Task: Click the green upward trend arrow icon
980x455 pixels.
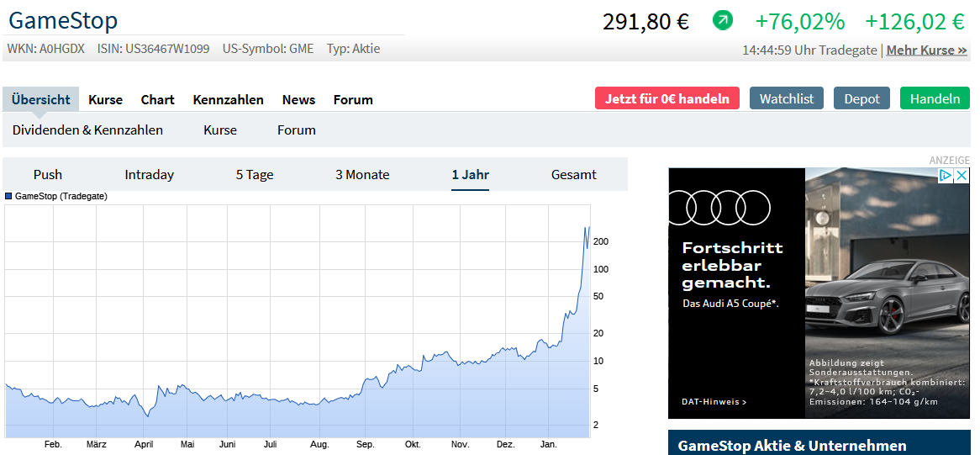Action: pyautogui.click(x=722, y=21)
